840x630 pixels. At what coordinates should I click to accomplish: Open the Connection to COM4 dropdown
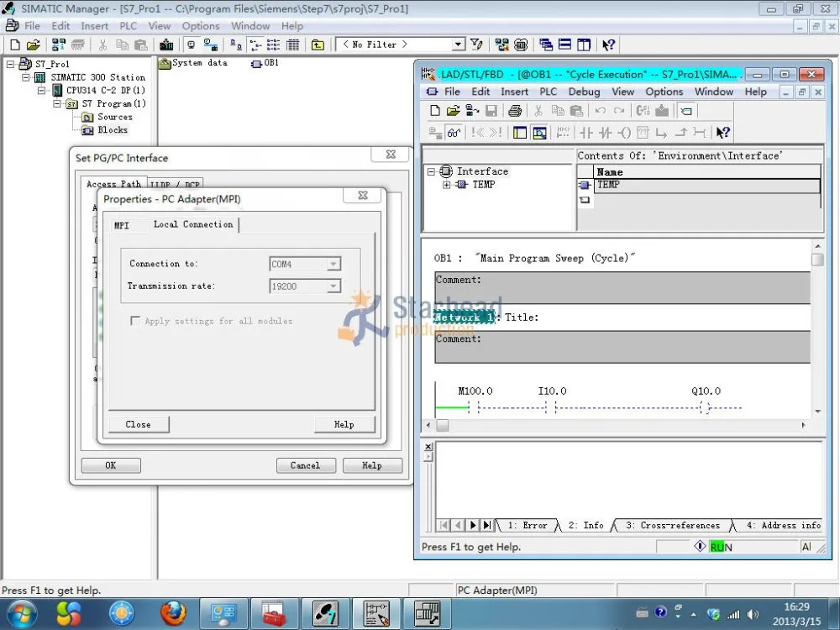click(x=333, y=264)
